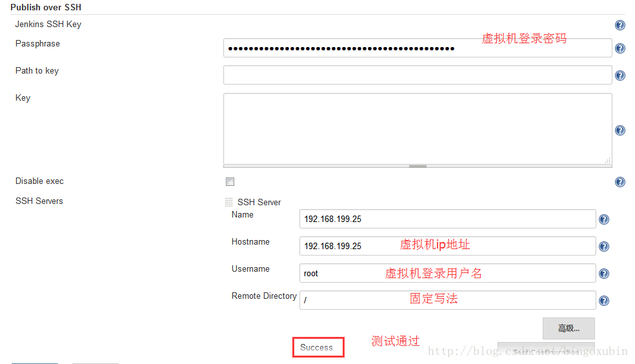Click the SSH Servers label

(39, 201)
